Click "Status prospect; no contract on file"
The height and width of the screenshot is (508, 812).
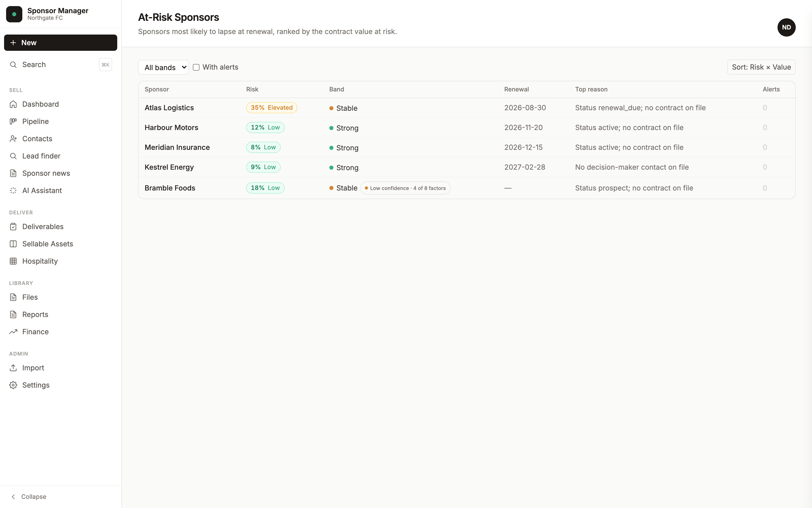(634, 188)
